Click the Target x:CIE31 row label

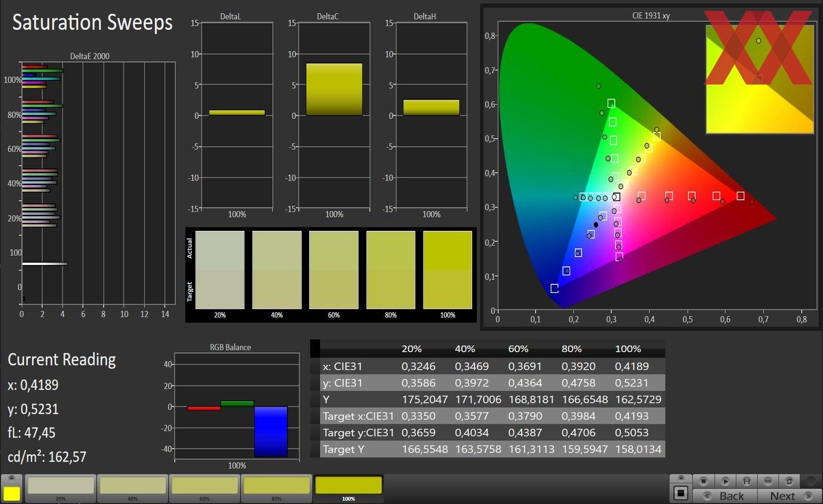(358, 416)
